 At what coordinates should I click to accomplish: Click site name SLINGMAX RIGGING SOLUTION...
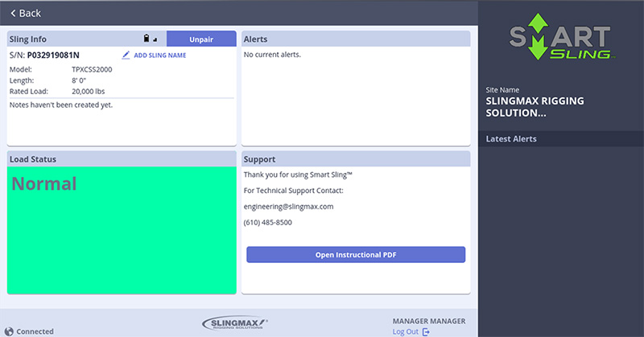[x=535, y=107]
